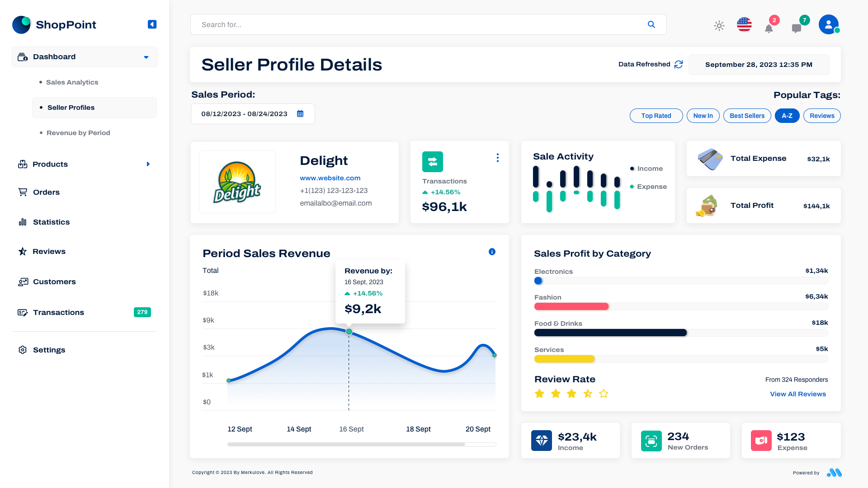Visit www.website.com from Delight's profile
The image size is (868, 488).
(x=330, y=178)
